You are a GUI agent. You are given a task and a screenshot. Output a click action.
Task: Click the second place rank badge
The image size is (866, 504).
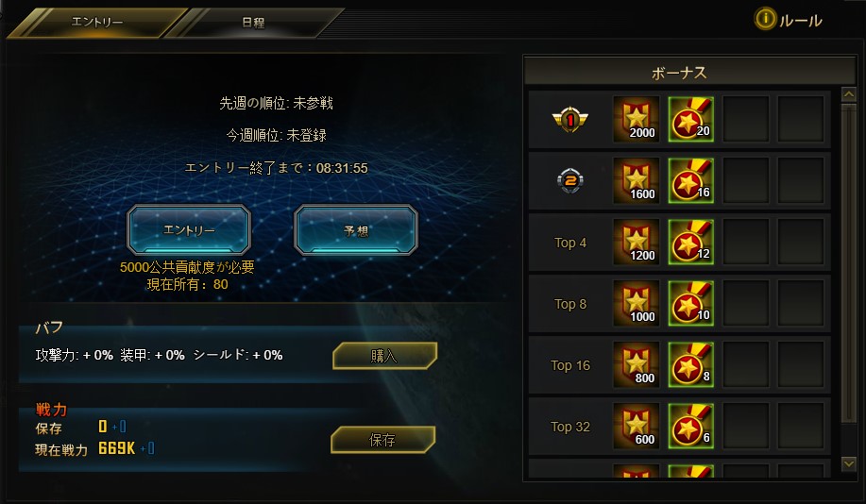[x=570, y=180]
